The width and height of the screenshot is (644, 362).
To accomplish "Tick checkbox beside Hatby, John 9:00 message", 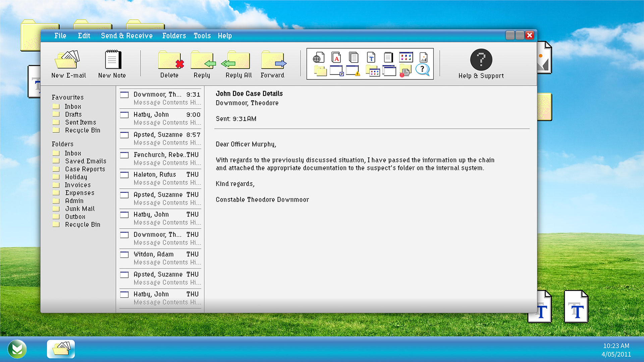I will point(124,115).
